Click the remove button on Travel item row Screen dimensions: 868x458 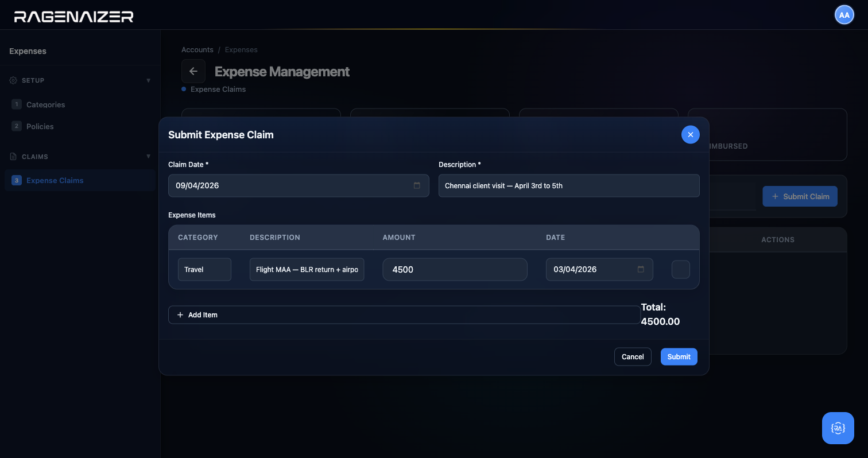click(680, 269)
